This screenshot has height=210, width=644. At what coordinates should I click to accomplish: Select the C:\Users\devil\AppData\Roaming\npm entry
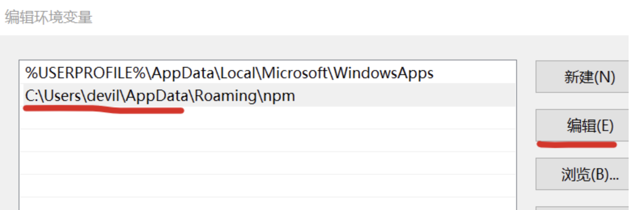click(x=160, y=96)
